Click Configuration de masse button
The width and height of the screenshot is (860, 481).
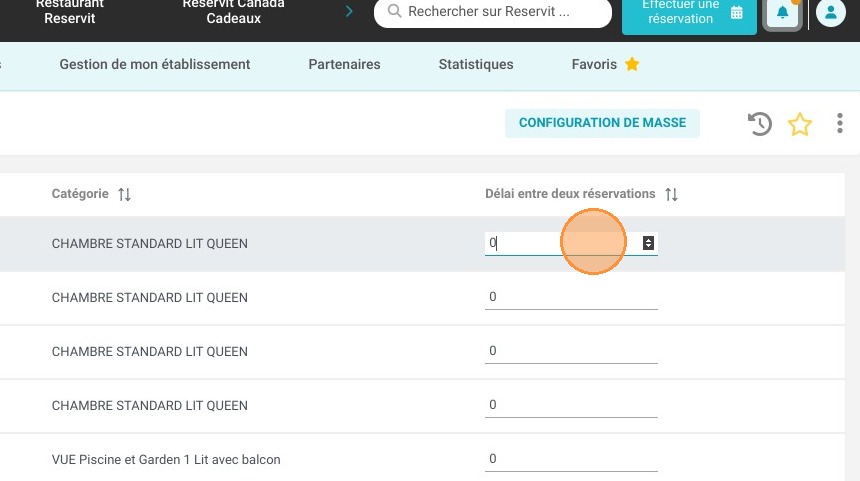point(602,123)
